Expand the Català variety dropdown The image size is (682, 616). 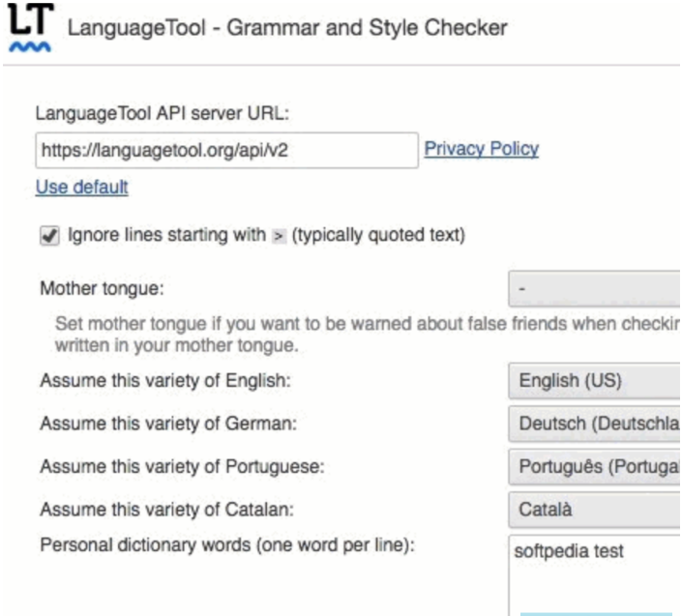tap(594, 510)
